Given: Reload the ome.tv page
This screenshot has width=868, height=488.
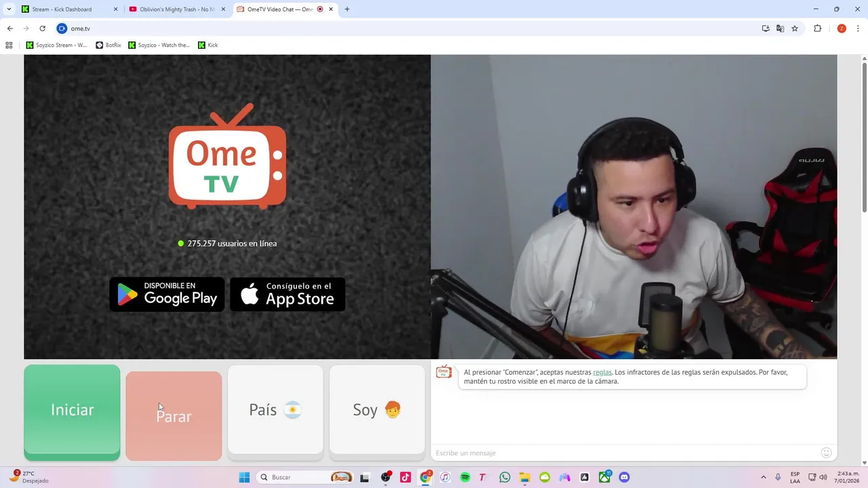Looking at the screenshot, I should 42,28.
